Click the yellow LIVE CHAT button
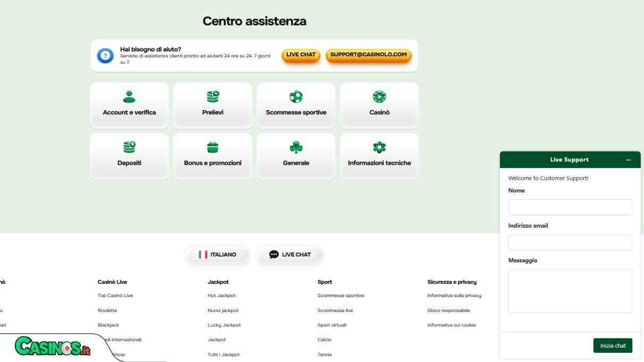 [301, 55]
